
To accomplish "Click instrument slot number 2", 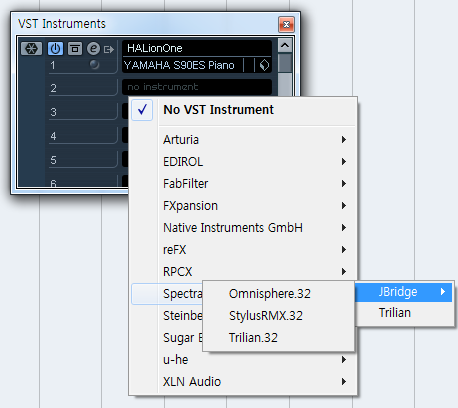I will tap(53, 88).
